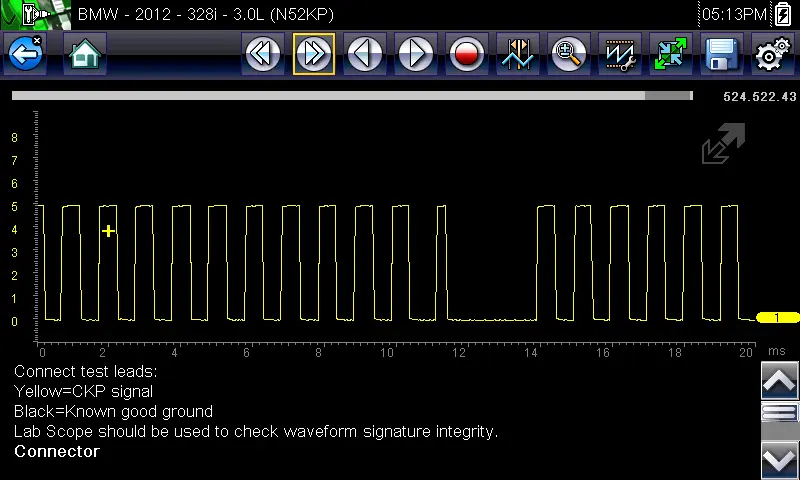Click the blue back arrow button
This screenshot has width=800, height=480.
tap(26, 54)
